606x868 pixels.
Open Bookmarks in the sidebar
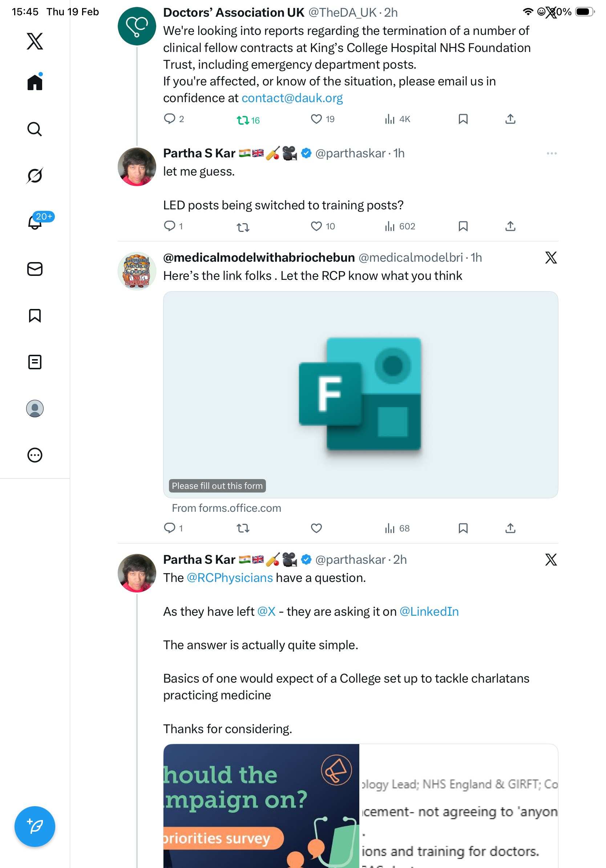coord(35,316)
